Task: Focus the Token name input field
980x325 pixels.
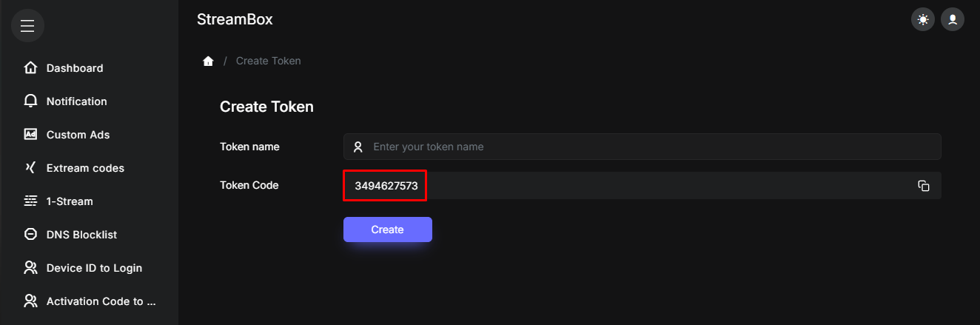Action: tap(642, 147)
